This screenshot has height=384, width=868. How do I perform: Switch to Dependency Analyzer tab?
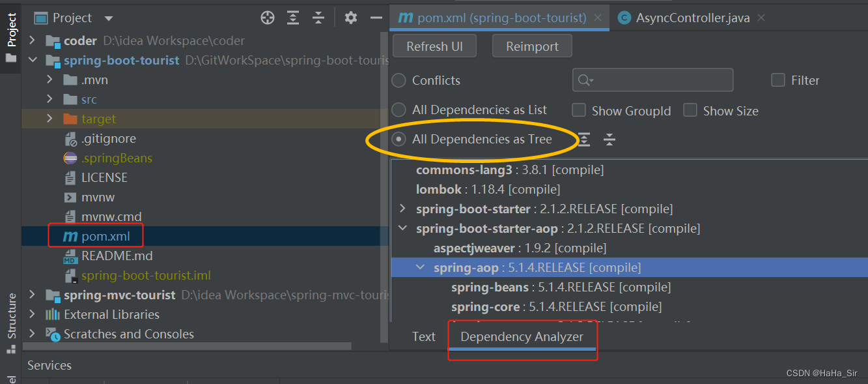pyautogui.click(x=522, y=337)
